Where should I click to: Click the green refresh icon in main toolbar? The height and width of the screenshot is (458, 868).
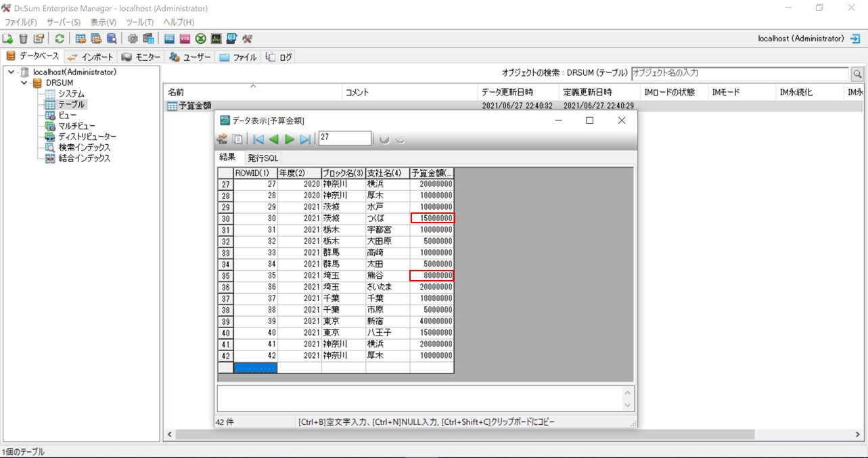[60, 39]
